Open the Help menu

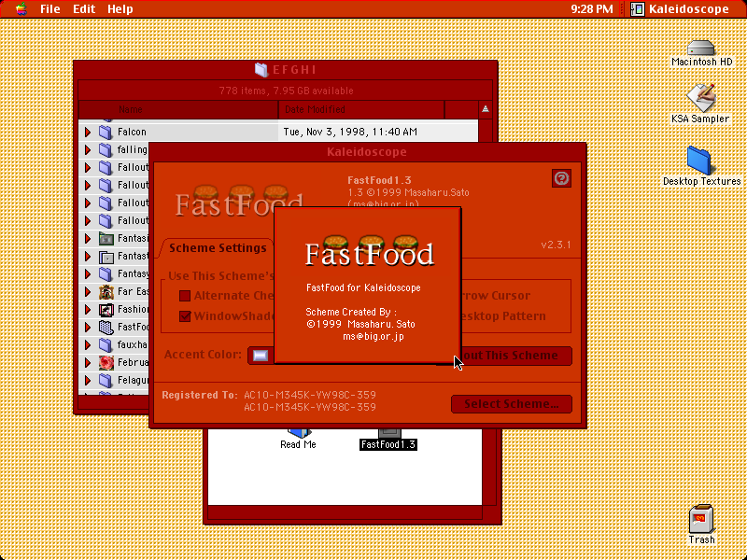click(x=120, y=8)
